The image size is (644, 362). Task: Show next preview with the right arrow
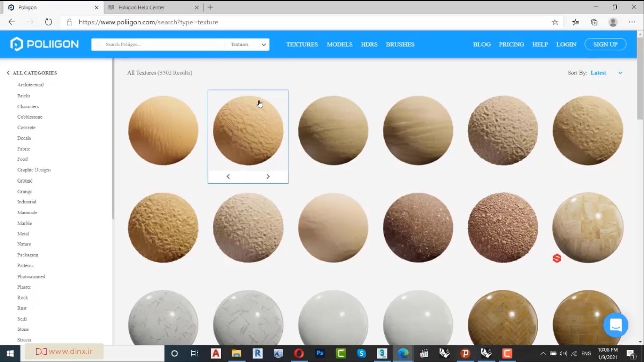[268, 176]
